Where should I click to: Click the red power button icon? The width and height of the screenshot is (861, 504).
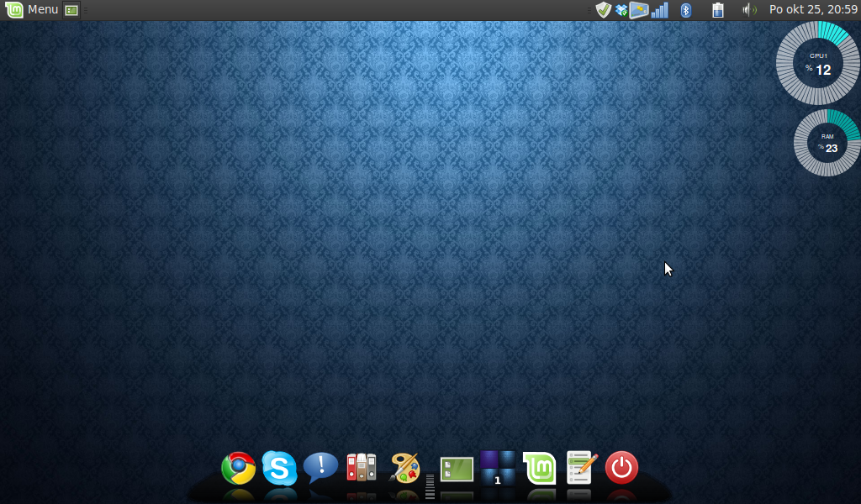click(x=621, y=468)
